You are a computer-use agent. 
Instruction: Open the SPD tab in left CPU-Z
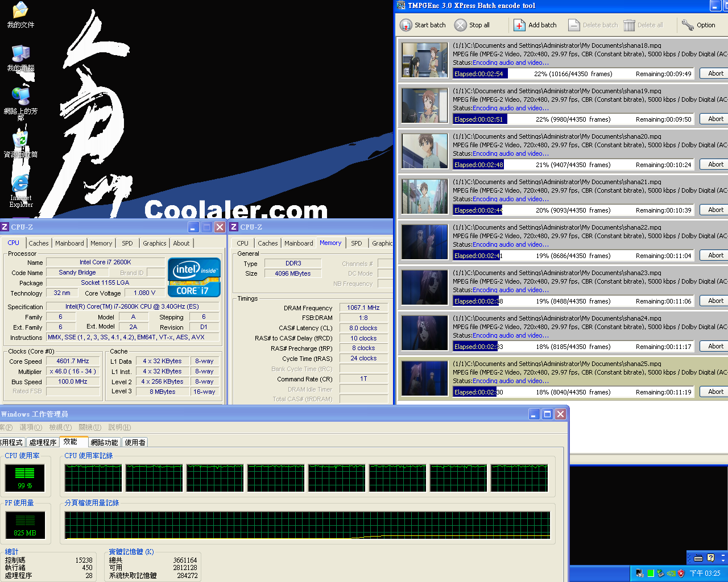[x=127, y=243]
